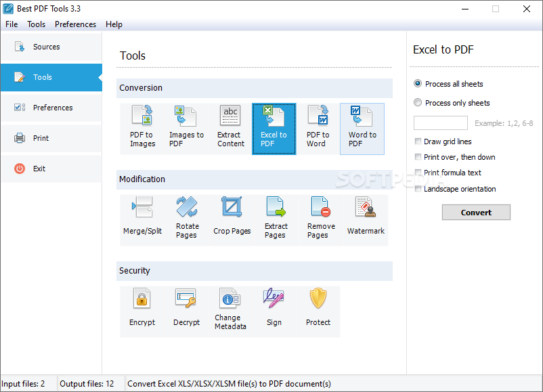Click Output files: 12 in status bar

click(87, 384)
